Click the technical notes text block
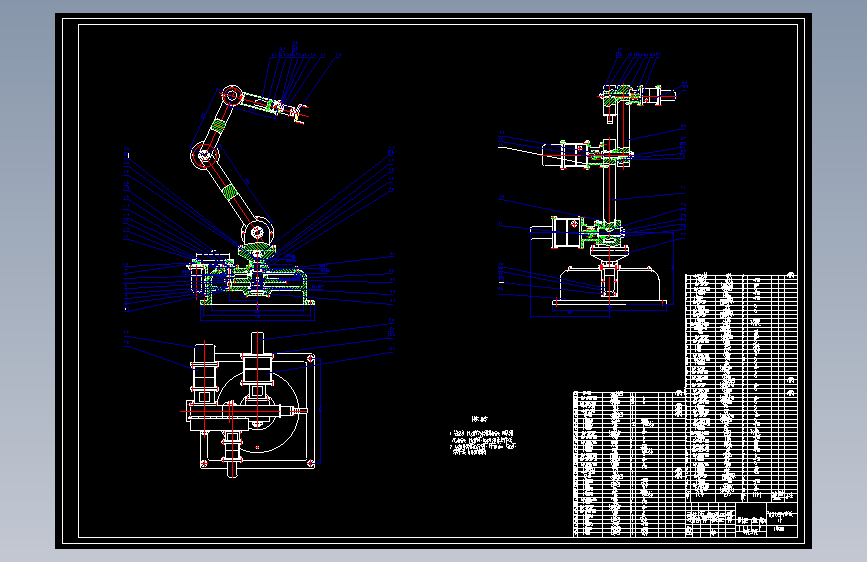The width and height of the screenshot is (867, 562). [482, 437]
